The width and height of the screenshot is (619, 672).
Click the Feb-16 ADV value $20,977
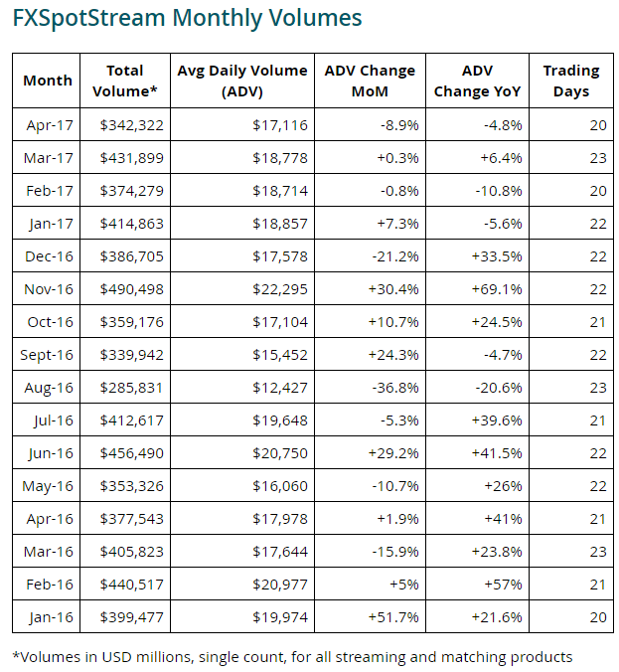pos(281,585)
